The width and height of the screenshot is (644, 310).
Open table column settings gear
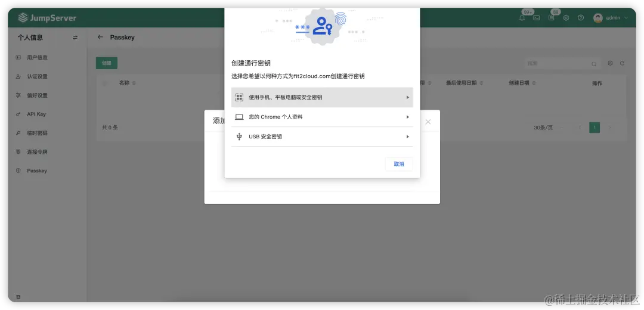point(611,64)
